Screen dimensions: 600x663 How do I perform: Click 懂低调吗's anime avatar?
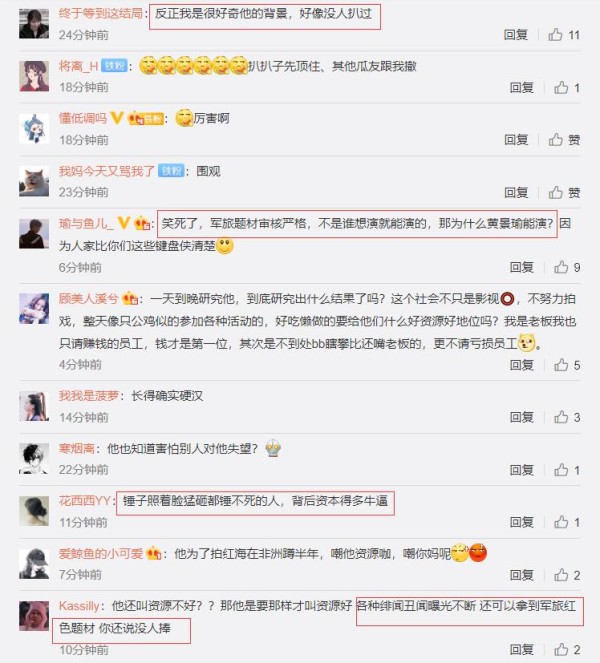tap(34, 129)
